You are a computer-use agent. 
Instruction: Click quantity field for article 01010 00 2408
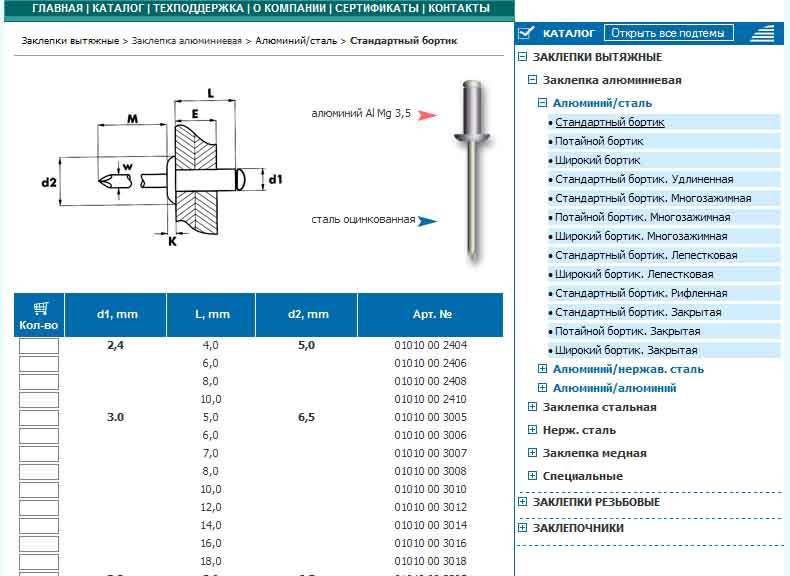(x=39, y=381)
